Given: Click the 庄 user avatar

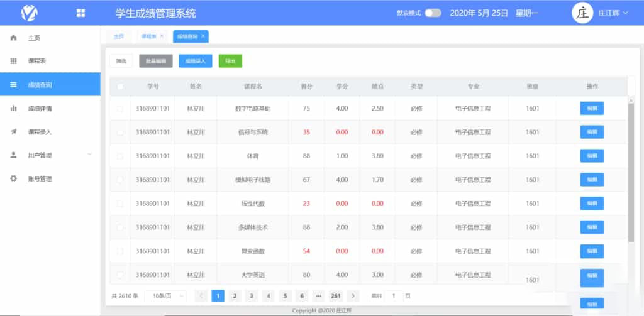Looking at the screenshot, I should [582, 13].
